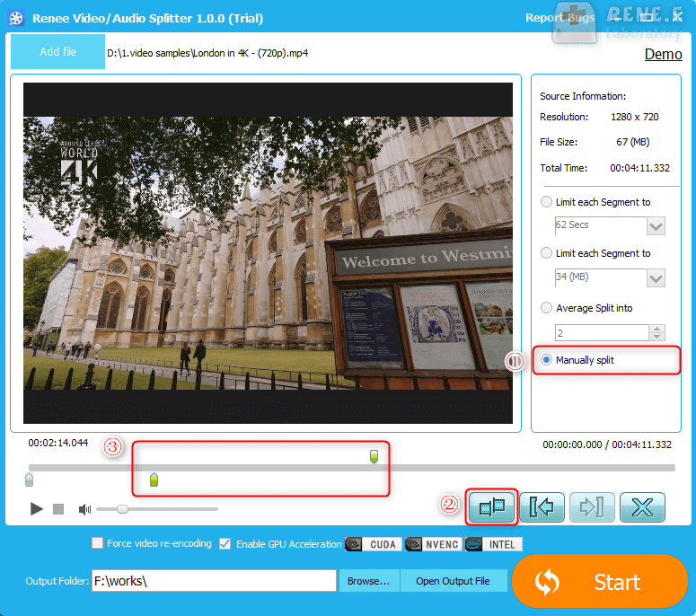Open the 34 (MB) dropdown
The height and width of the screenshot is (616, 696).
point(656,277)
